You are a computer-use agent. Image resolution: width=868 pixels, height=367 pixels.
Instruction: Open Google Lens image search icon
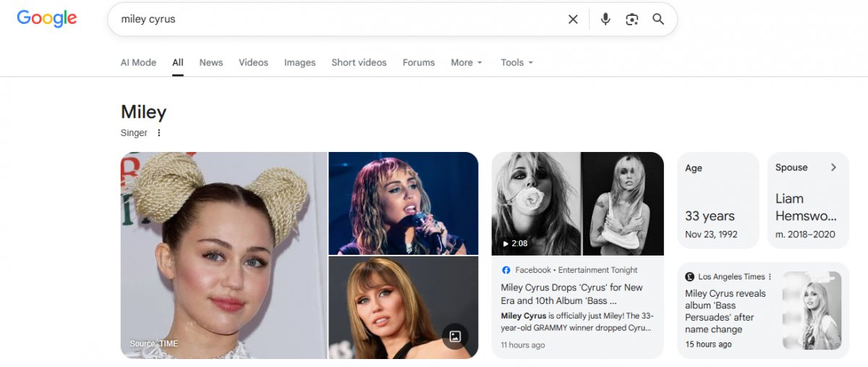coord(632,20)
